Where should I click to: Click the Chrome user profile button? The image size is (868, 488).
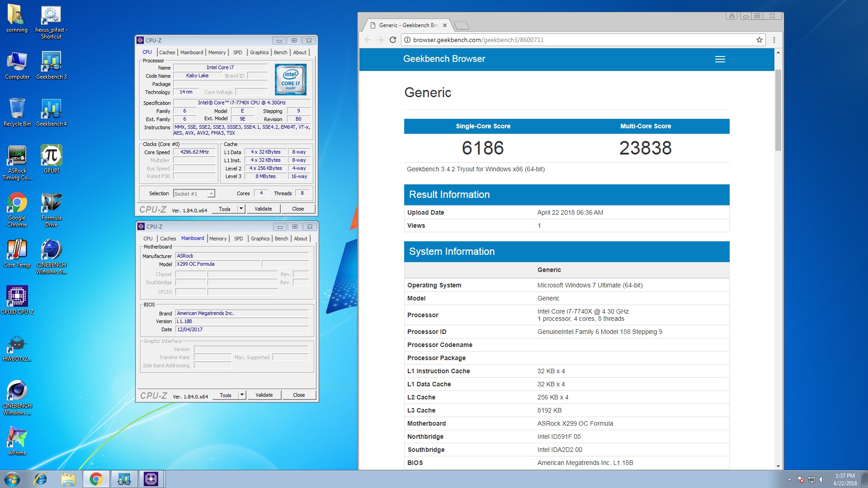pyautogui.click(x=731, y=16)
